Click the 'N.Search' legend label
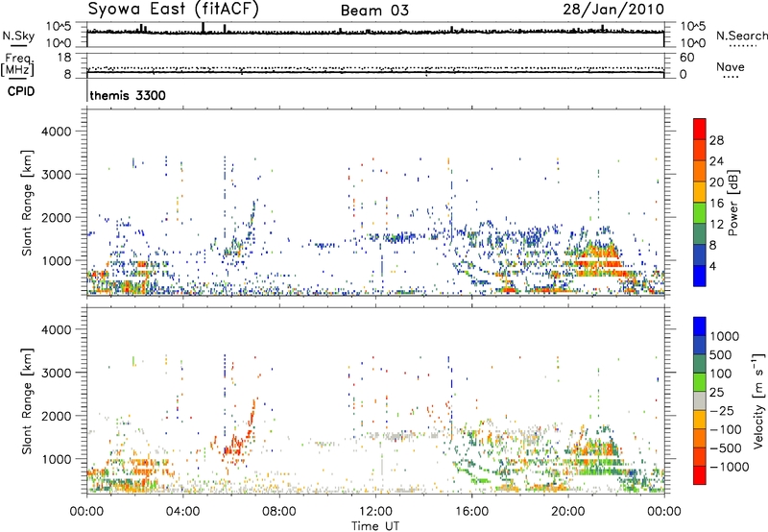This screenshot has height=532, width=768. (x=742, y=36)
